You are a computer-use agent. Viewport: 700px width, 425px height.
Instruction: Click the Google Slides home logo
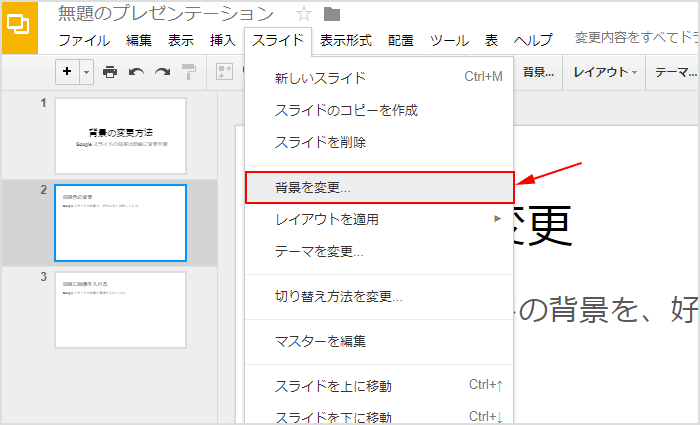pos(20,28)
